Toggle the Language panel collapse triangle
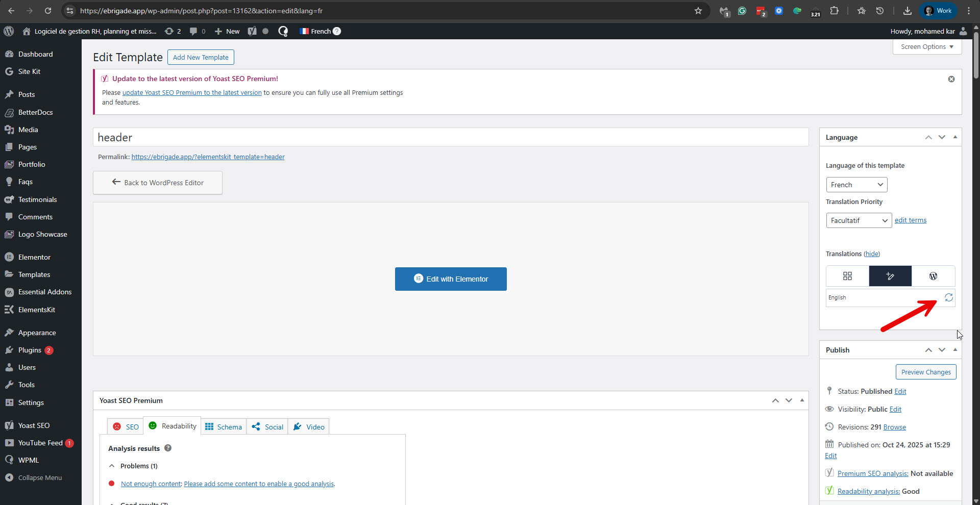Screen dimensions: 980x505 coord(955,137)
